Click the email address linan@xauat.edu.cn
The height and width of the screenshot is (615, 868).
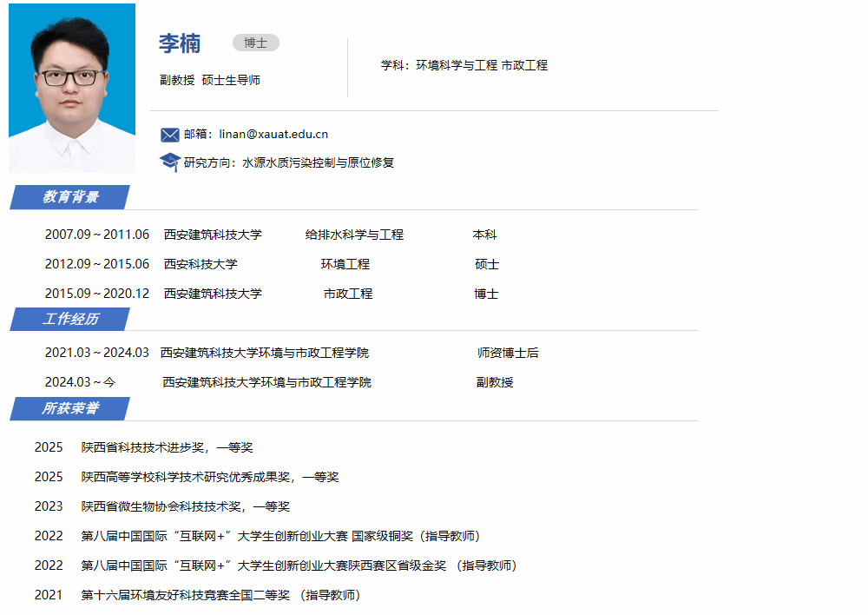point(273,135)
